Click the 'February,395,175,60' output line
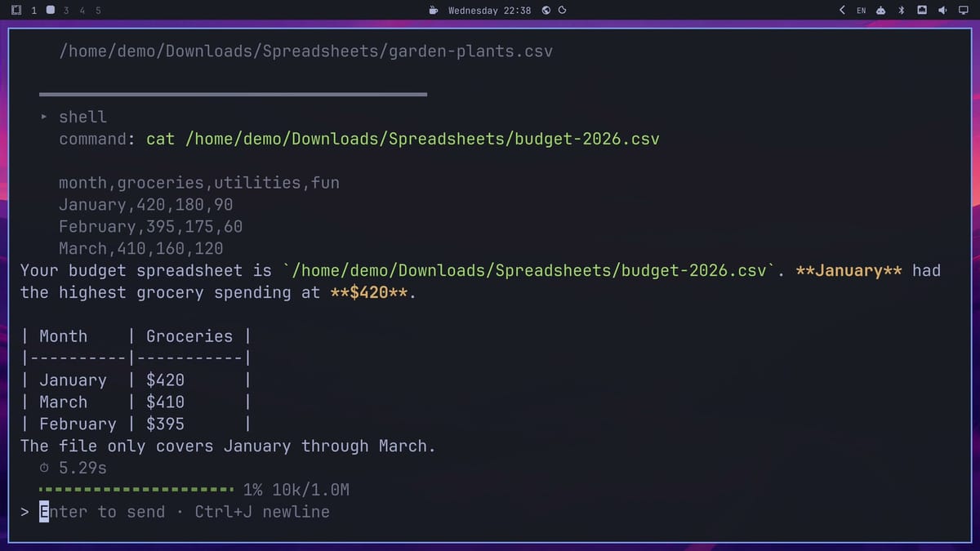Viewport: 980px width, 551px height. pyautogui.click(x=150, y=227)
